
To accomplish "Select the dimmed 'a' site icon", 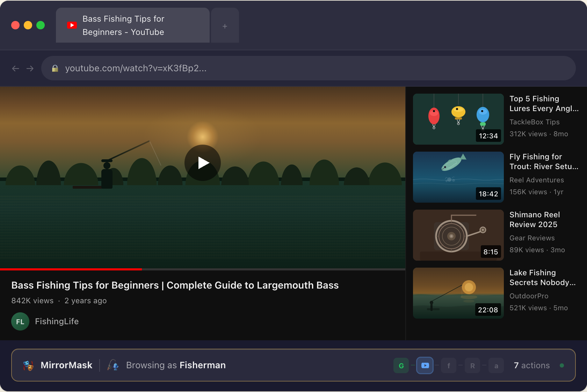I will point(496,365).
